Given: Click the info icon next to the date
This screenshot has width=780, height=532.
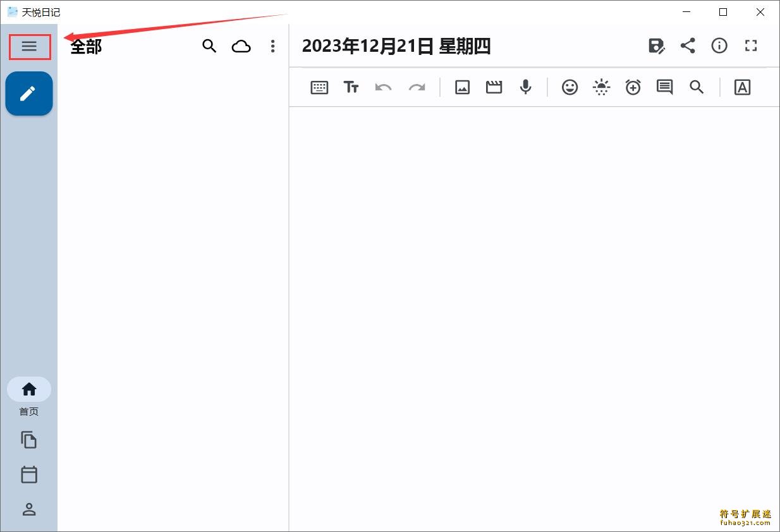Looking at the screenshot, I should click(719, 45).
